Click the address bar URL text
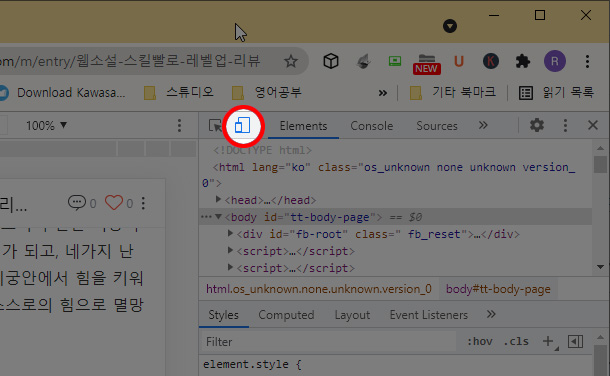 (x=130, y=61)
